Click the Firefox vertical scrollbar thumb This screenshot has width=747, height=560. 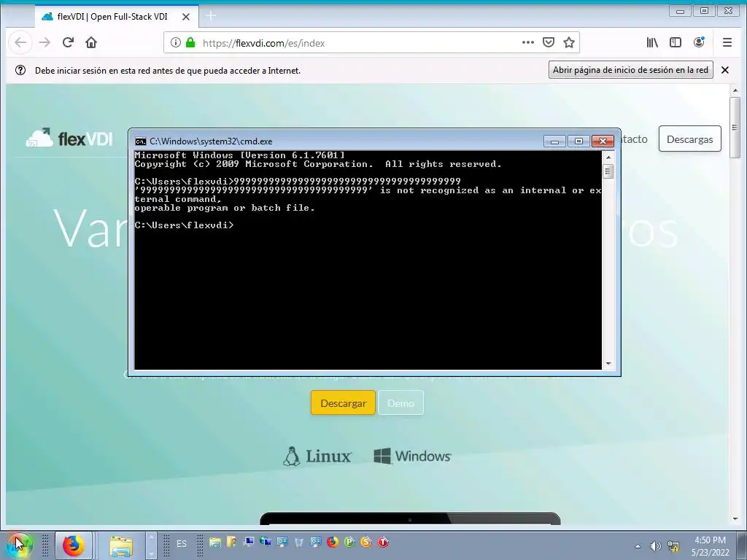(x=735, y=127)
